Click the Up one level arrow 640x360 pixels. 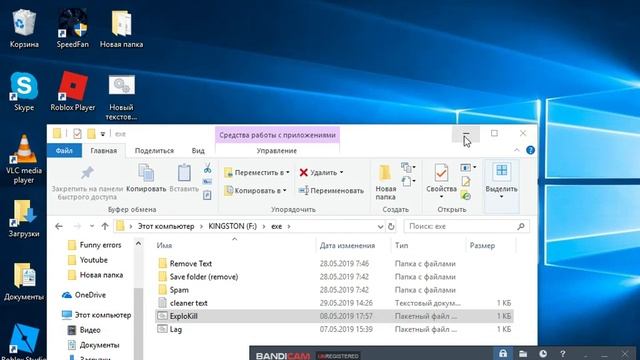(x=105, y=226)
